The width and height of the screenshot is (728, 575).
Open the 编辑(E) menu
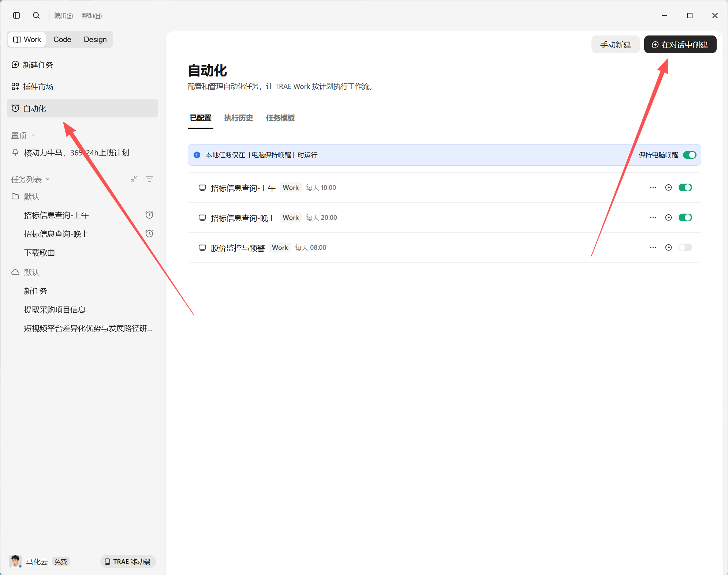click(64, 16)
